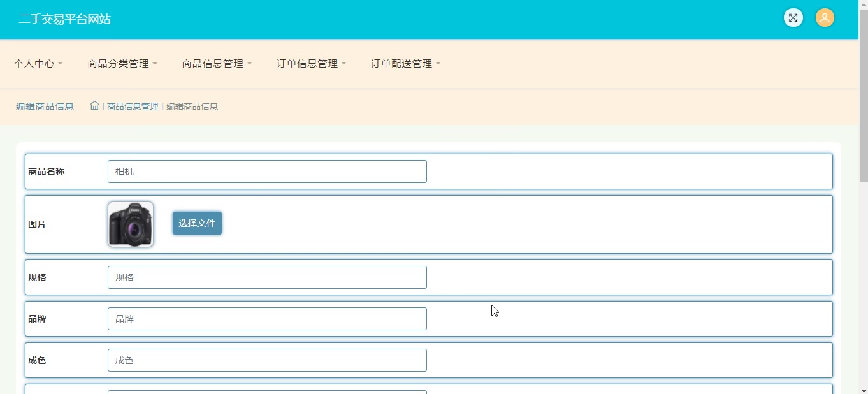Click the scrollbar up arrow
The height and width of the screenshot is (394, 868).
pyautogui.click(x=863, y=4)
